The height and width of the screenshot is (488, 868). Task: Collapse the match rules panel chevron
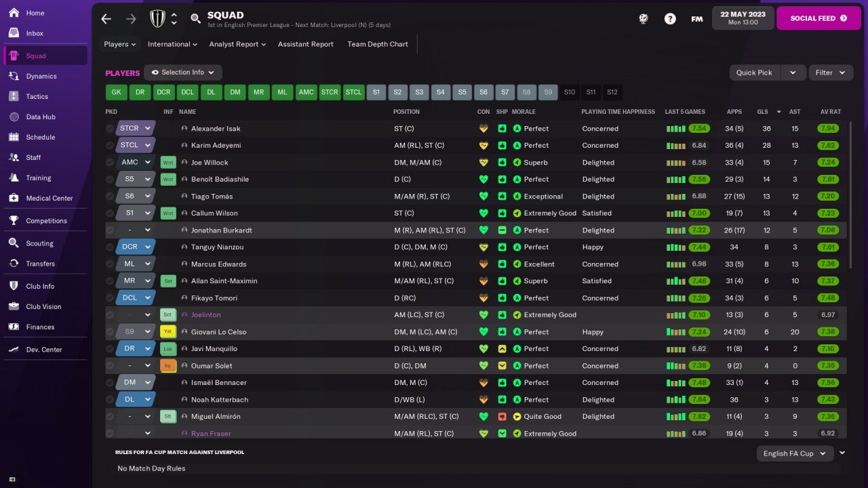coord(843,453)
